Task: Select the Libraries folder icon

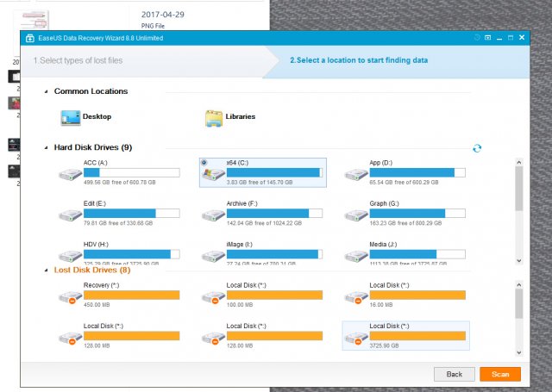Action: (214, 118)
